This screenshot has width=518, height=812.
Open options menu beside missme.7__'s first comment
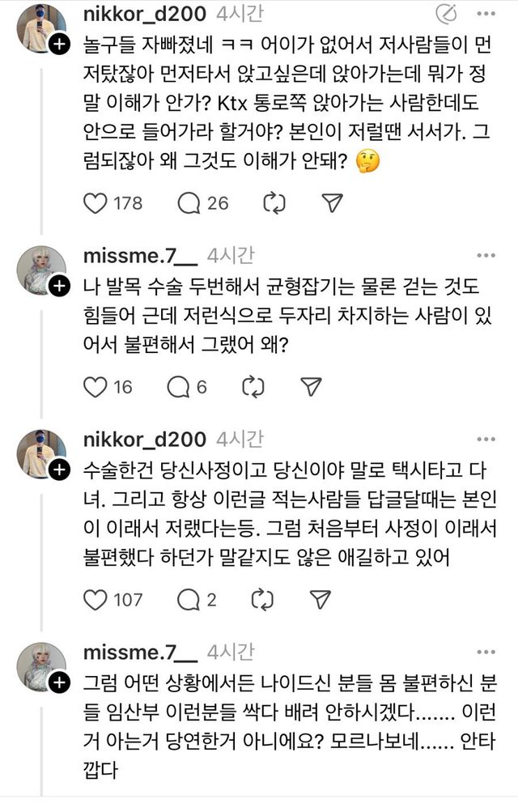(486, 253)
